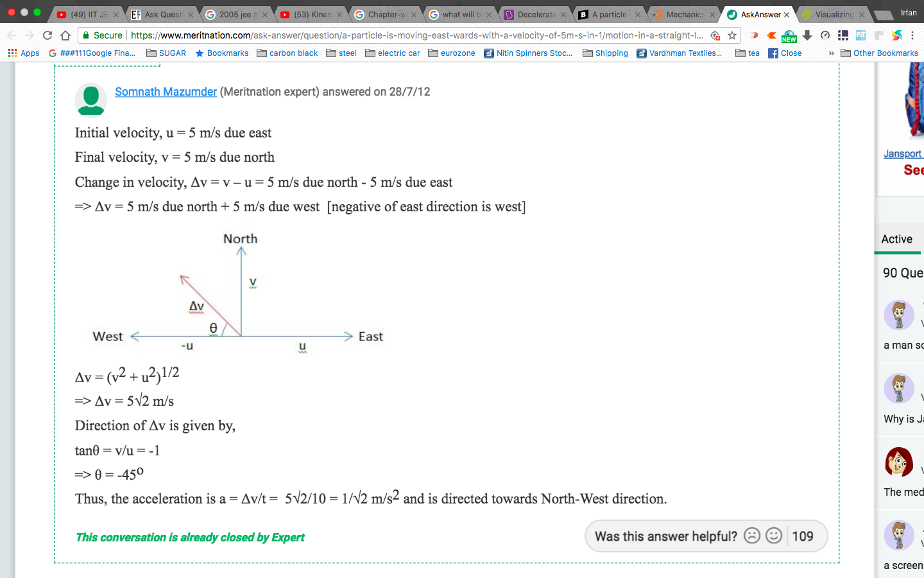Open the Nitin Spinners Stock bookmark
This screenshot has height=578, width=924.
[529, 53]
